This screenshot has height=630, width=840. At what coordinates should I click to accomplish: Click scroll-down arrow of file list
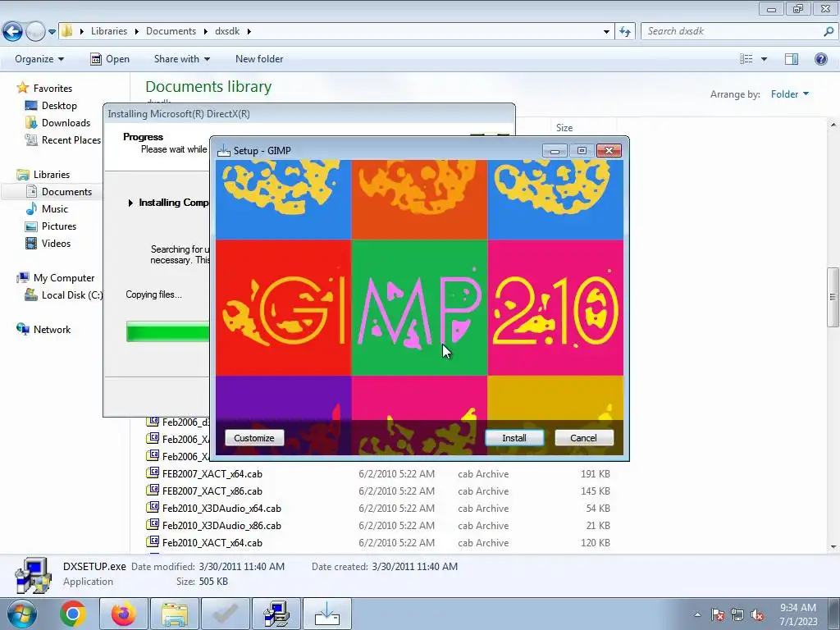tap(833, 546)
